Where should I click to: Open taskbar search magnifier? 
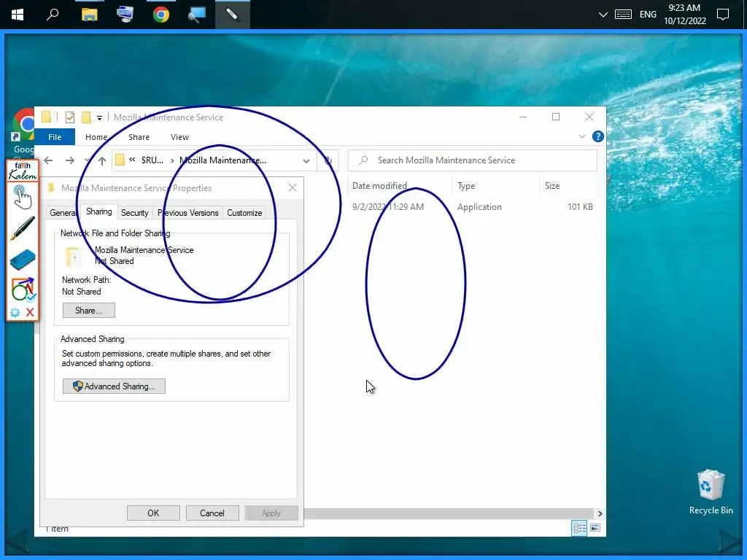click(53, 15)
